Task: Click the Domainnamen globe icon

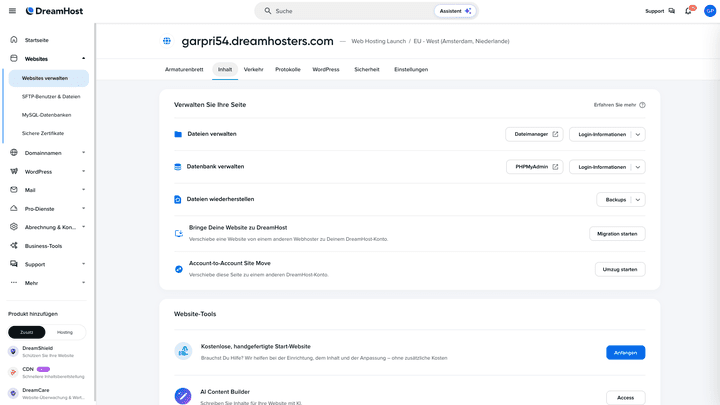Action: tap(14, 152)
